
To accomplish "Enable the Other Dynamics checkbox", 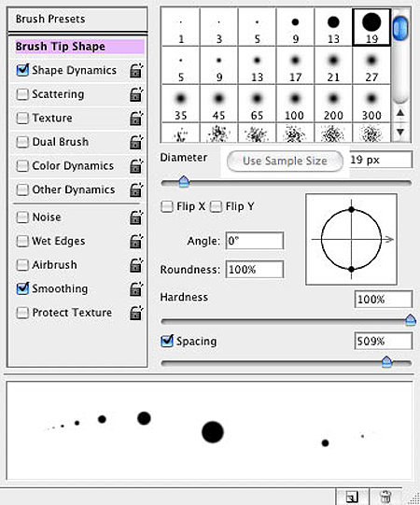I will 22,189.
